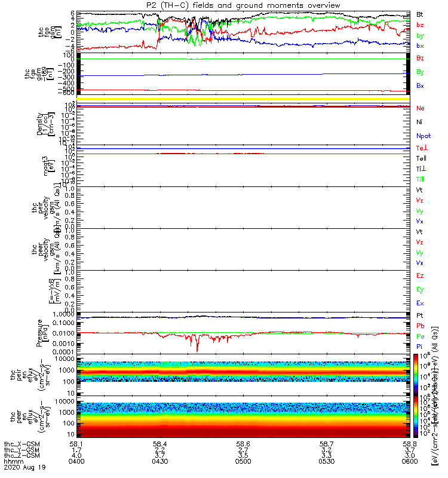The image size is (448, 478).
Task: Select lowercase red 'bz' legend in top fgs panel
Action: (x=420, y=24)
